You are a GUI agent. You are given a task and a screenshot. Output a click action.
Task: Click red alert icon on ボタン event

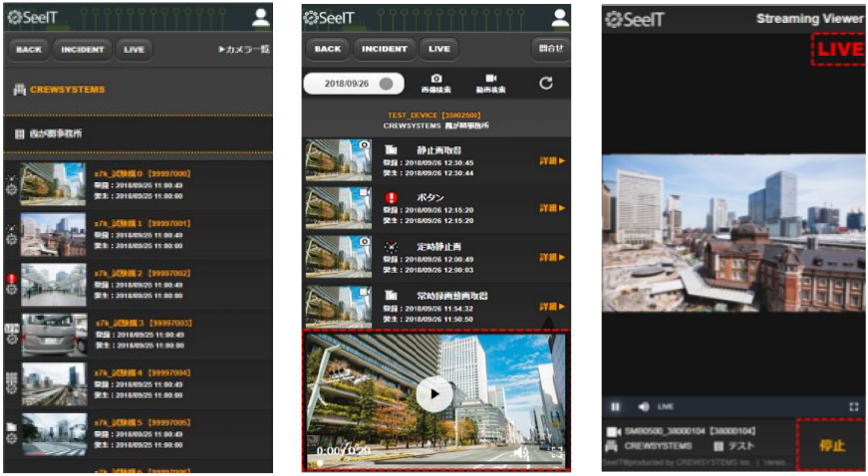tap(391, 197)
